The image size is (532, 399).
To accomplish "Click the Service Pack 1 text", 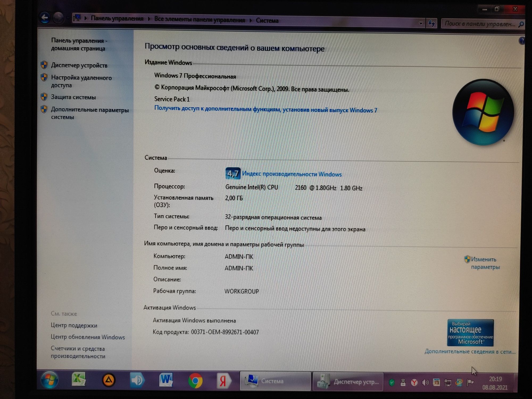I will point(172,99).
